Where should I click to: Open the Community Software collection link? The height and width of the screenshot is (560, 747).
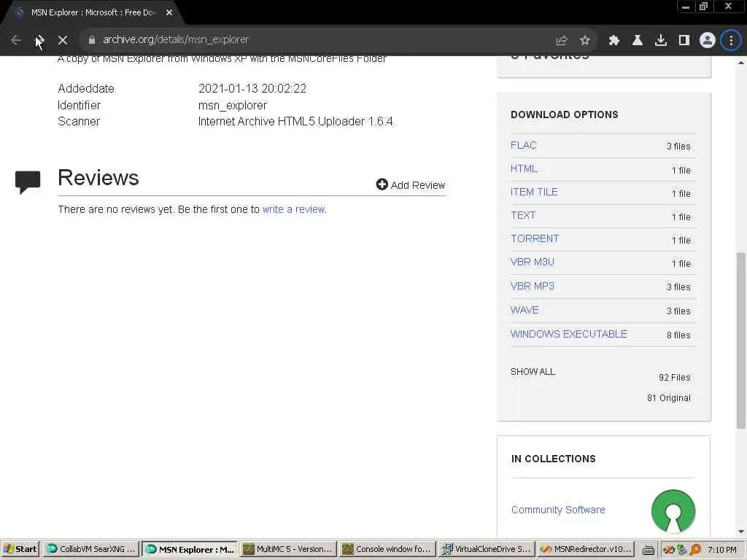[x=558, y=510]
